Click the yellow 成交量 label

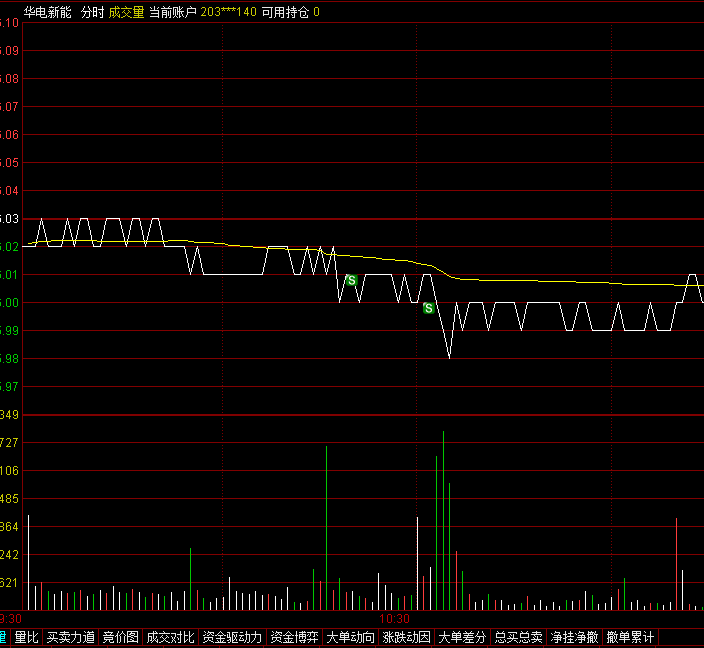click(x=126, y=12)
